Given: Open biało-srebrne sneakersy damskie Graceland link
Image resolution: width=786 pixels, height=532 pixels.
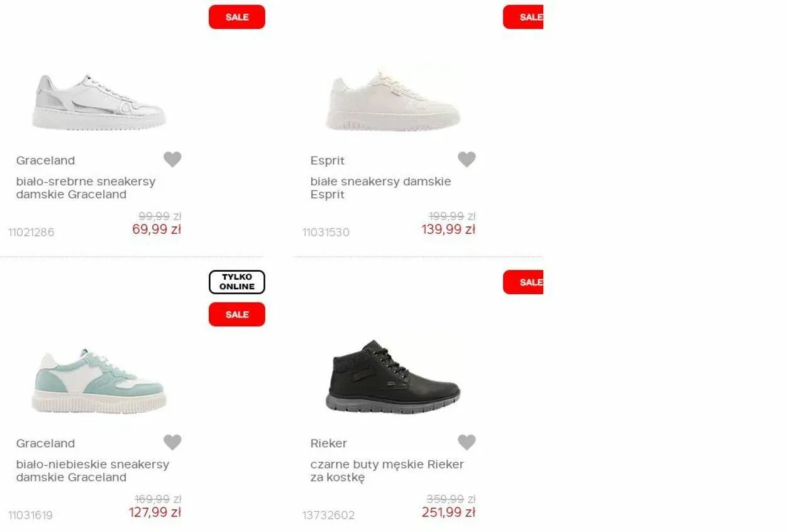Looking at the screenshot, I should [86, 188].
